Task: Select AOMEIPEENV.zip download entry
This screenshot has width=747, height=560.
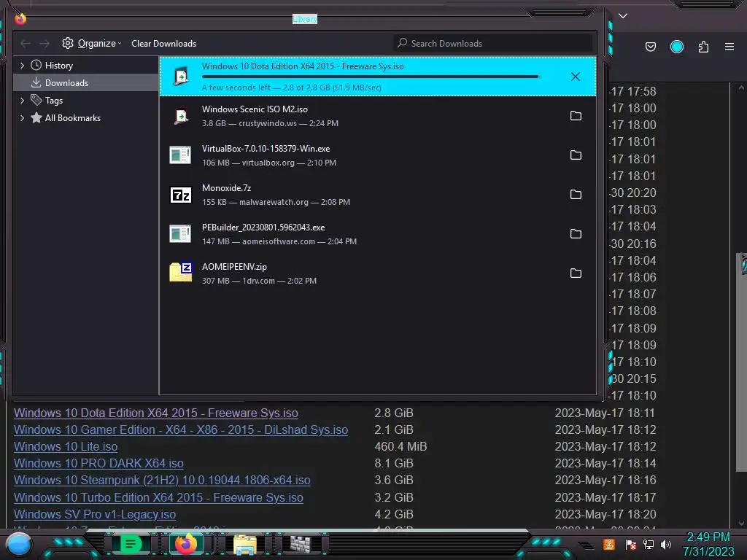Action: (378, 273)
